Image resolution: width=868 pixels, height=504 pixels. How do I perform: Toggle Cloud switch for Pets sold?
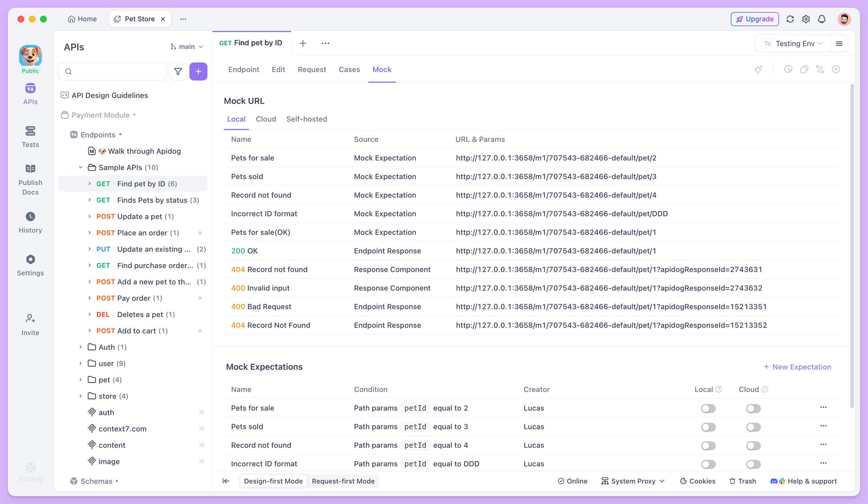click(x=753, y=427)
